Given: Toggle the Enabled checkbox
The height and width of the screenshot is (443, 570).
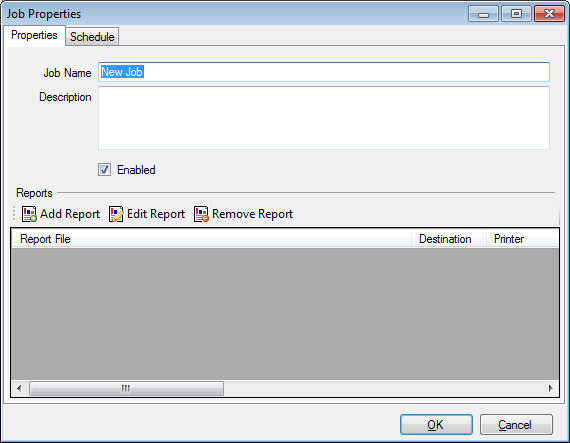Looking at the screenshot, I should tap(104, 169).
